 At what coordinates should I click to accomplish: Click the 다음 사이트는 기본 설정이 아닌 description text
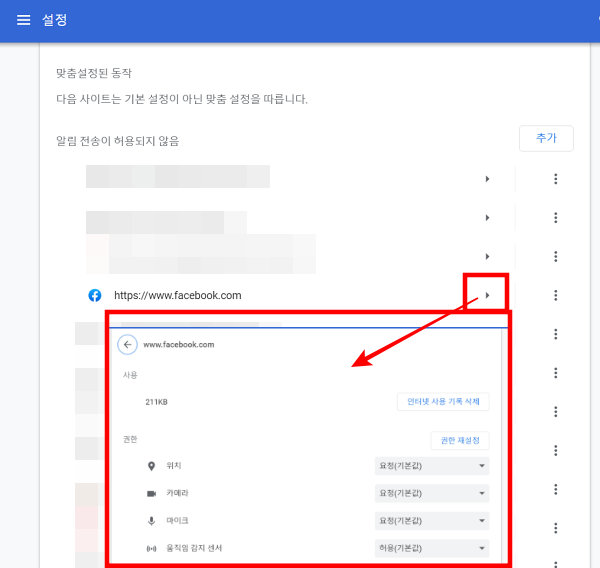click(x=182, y=100)
